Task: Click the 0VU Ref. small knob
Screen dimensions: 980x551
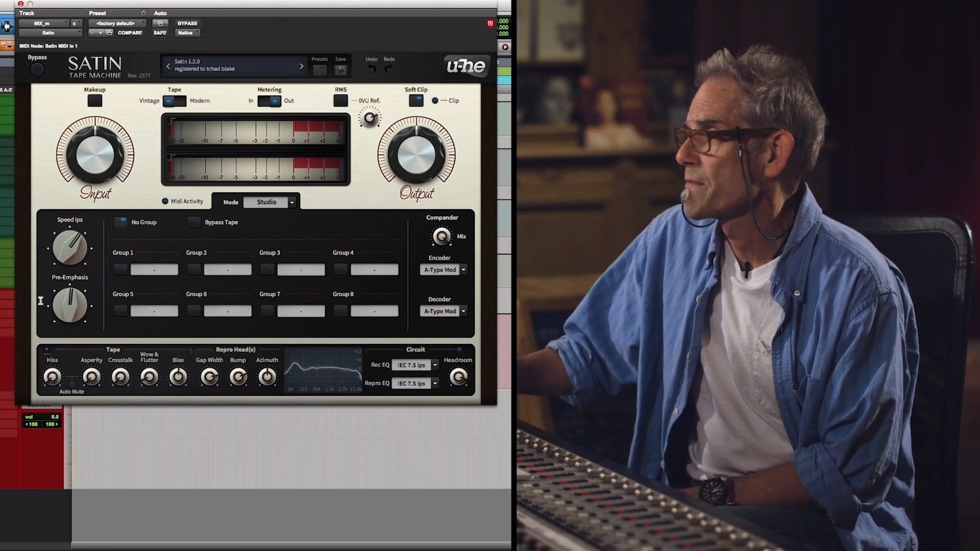Action: click(369, 118)
